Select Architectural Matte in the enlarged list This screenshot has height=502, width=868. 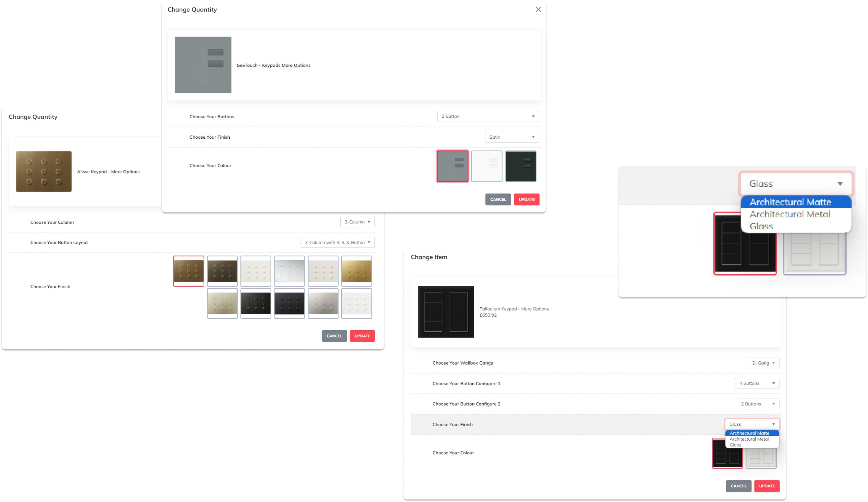pyautogui.click(x=790, y=202)
